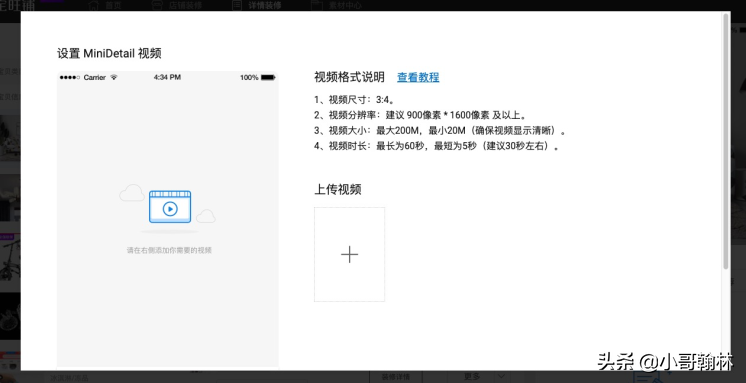Click the 上传视频 heading
The height and width of the screenshot is (383, 746).
[338, 189]
